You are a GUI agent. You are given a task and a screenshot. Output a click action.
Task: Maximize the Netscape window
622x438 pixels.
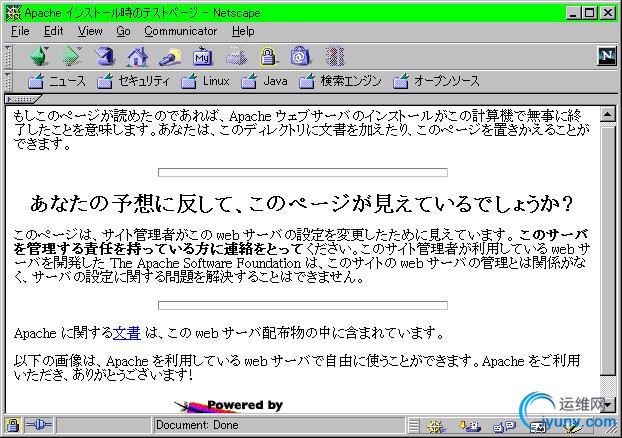pyautogui.click(x=589, y=13)
